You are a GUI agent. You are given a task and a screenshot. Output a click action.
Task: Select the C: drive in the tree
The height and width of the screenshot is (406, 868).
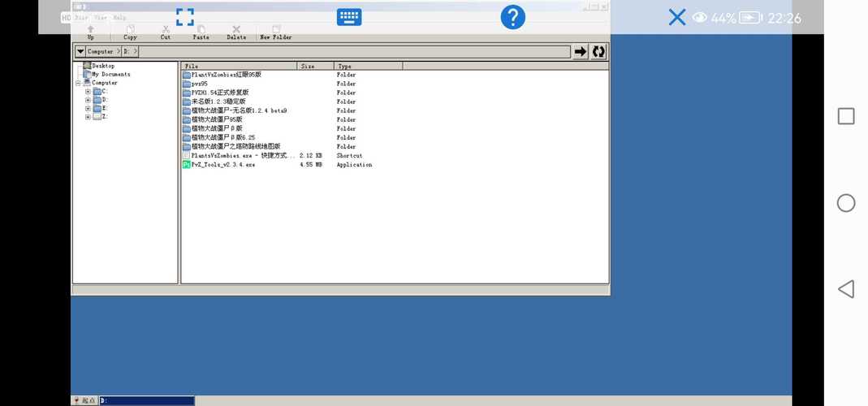[101, 92]
